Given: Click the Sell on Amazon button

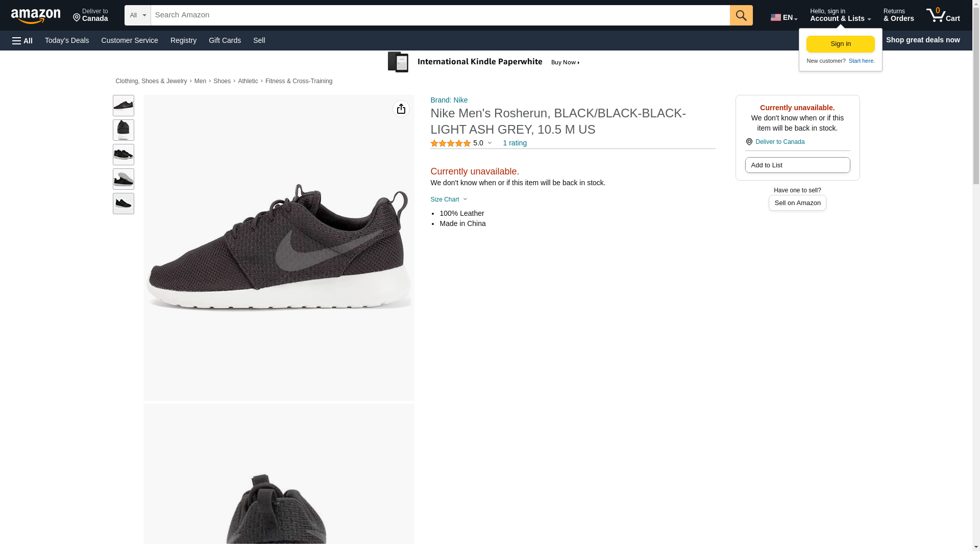Looking at the screenshot, I should coord(797,203).
